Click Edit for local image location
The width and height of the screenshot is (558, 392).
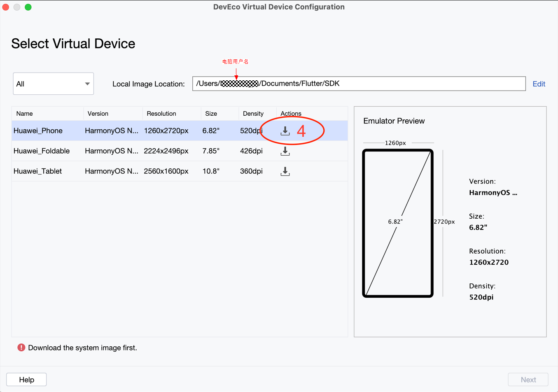point(539,84)
